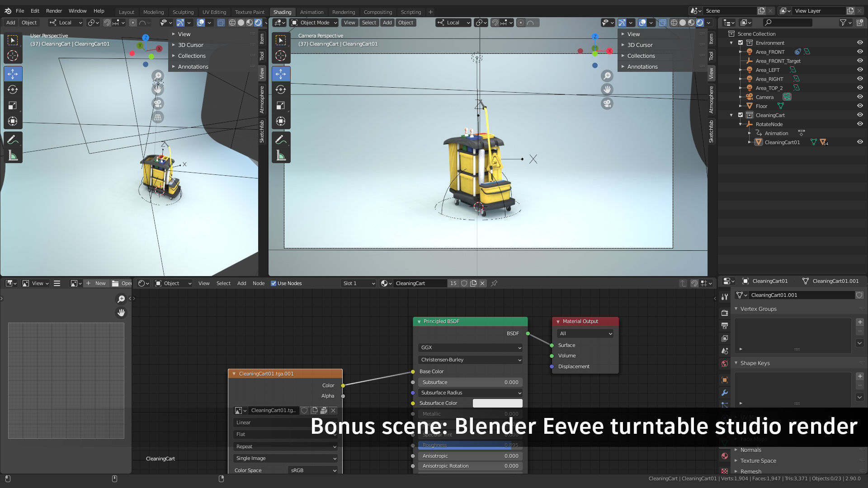Toggle Use Nodes checkbox
The height and width of the screenshot is (488, 868).
[274, 283]
